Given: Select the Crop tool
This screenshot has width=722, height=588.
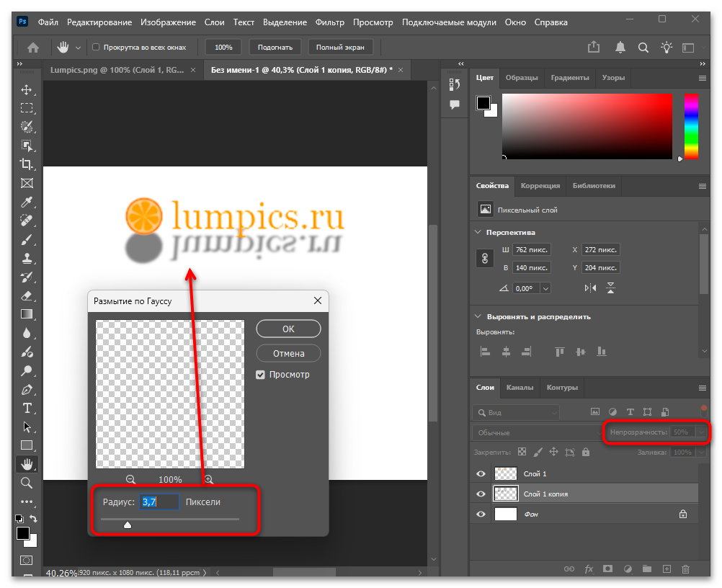Looking at the screenshot, I should coord(27,164).
